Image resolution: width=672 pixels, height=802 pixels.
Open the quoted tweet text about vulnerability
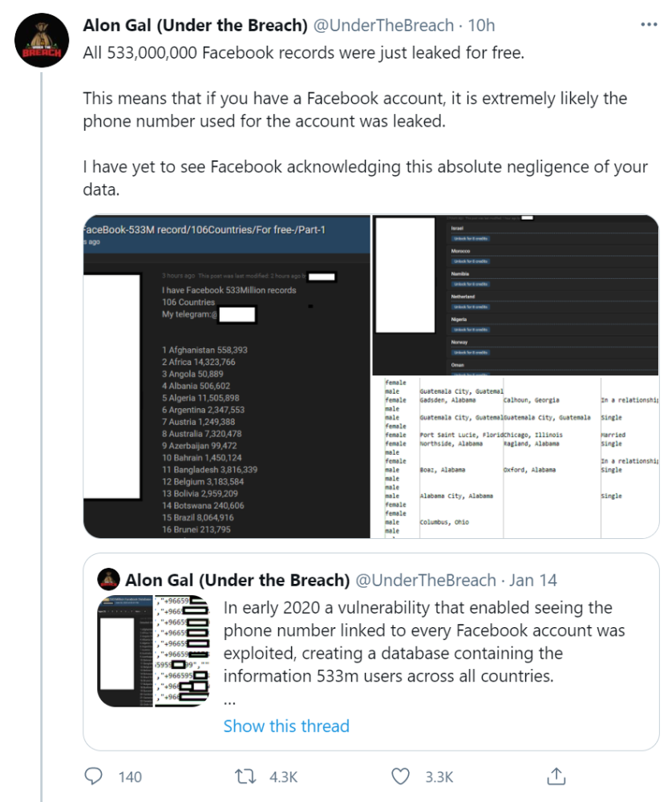(x=424, y=642)
